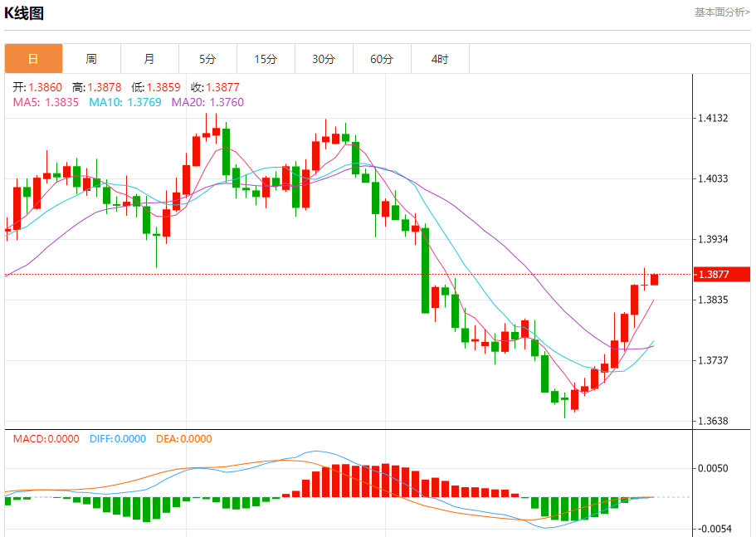The height and width of the screenshot is (537, 756).
Task: Click the DIFF value label
Action: [117, 439]
